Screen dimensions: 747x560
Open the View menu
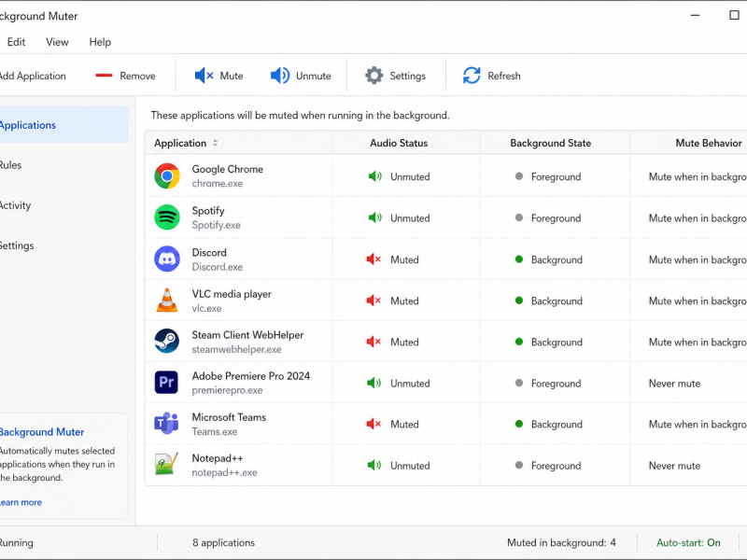pos(57,42)
